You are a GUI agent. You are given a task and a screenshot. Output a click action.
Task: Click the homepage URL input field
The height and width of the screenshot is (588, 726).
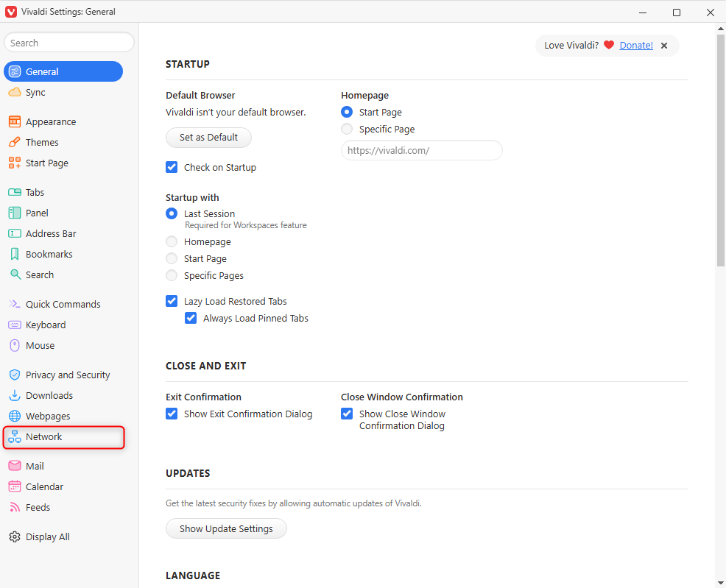pos(421,150)
